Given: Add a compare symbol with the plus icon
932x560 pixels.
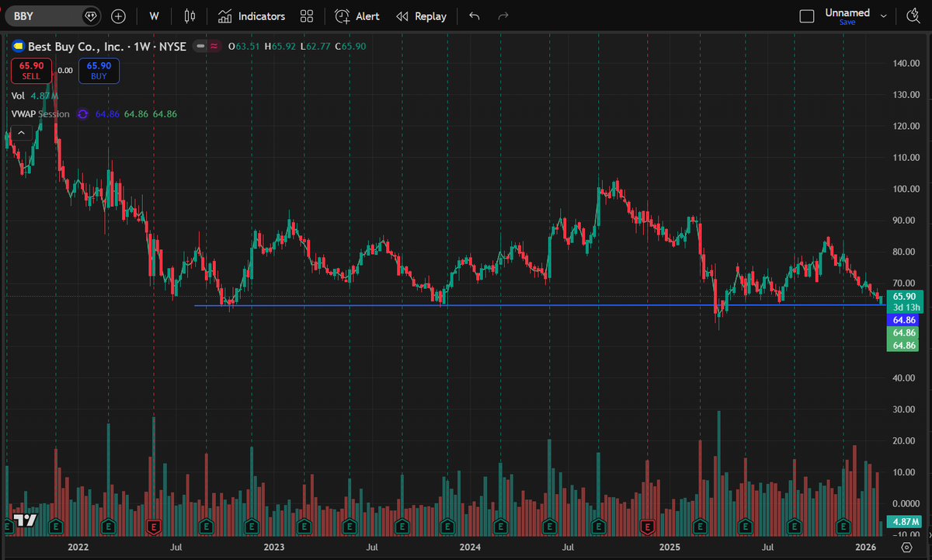Looking at the screenshot, I should (x=118, y=16).
